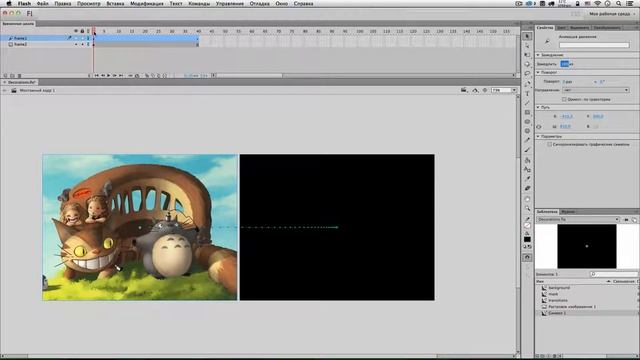The height and width of the screenshot is (360, 640).
Task: Select the Text tool
Action: point(527,93)
